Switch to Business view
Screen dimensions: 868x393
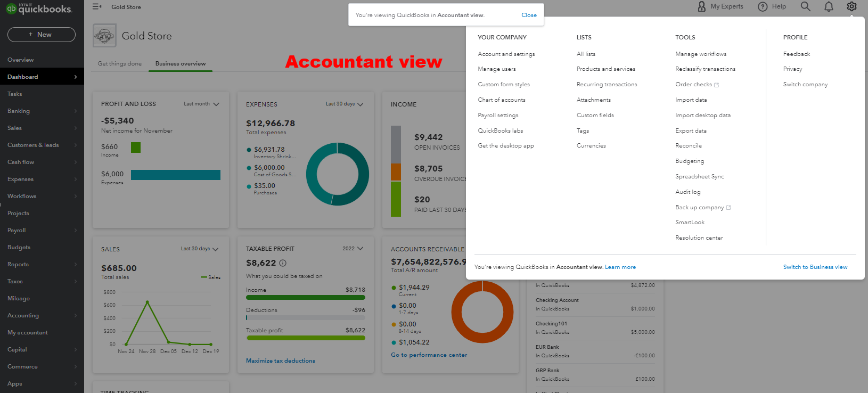pos(815,267)
